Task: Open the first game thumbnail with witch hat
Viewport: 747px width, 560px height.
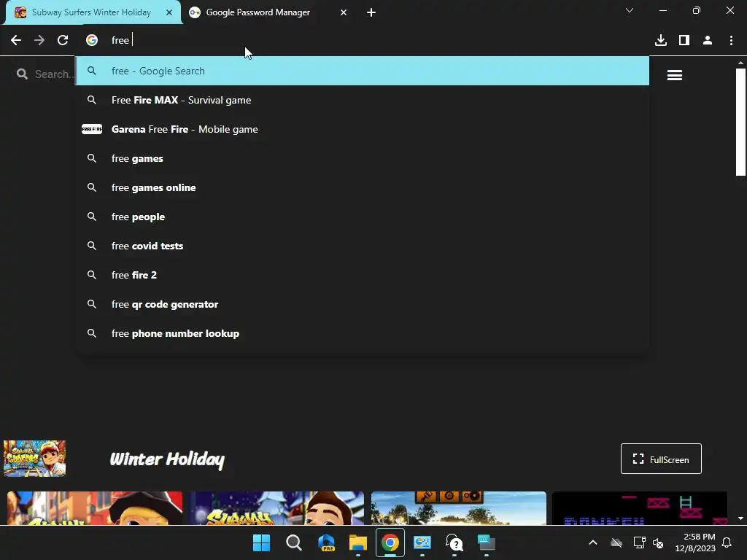Action: tap(95, 508)
